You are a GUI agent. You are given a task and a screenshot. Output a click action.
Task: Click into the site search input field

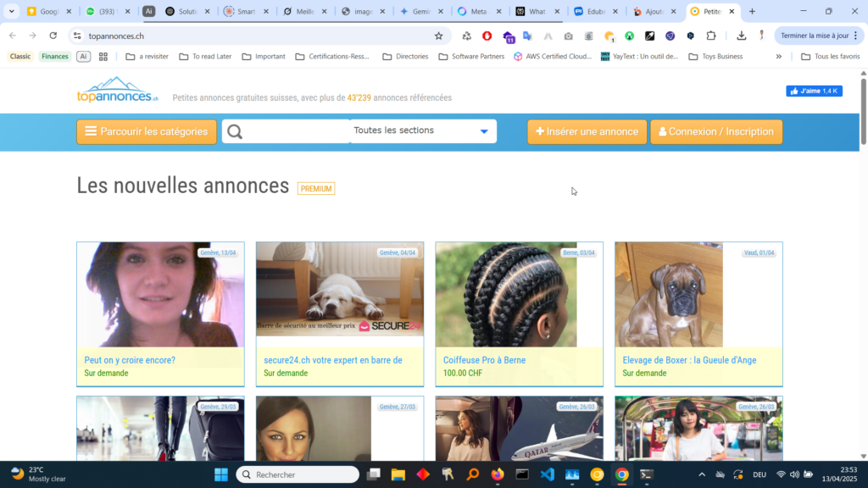coord(294,131)
